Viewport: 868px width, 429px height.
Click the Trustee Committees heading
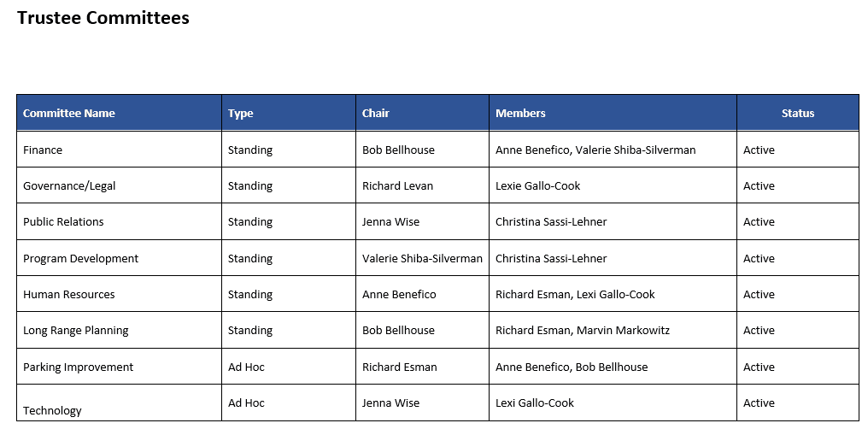pyautogui.click(x=103, y=18)
